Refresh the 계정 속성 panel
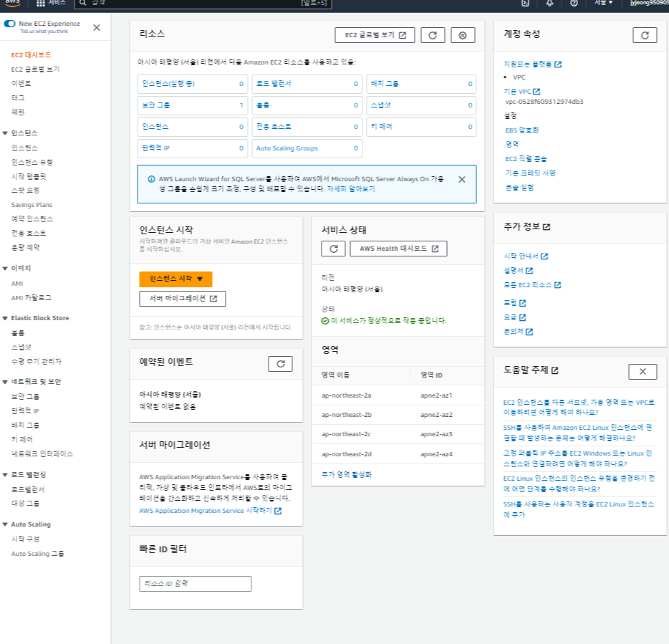 645,35
